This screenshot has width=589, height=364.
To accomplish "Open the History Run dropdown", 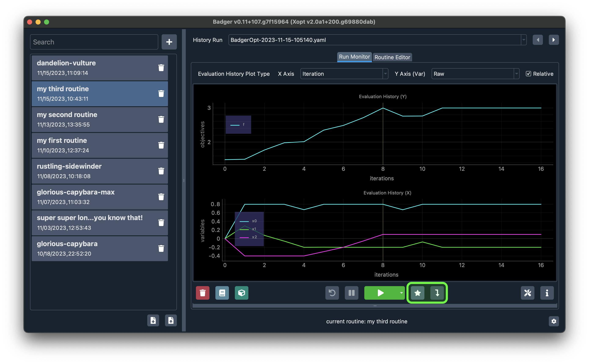I will coord(377,40).
